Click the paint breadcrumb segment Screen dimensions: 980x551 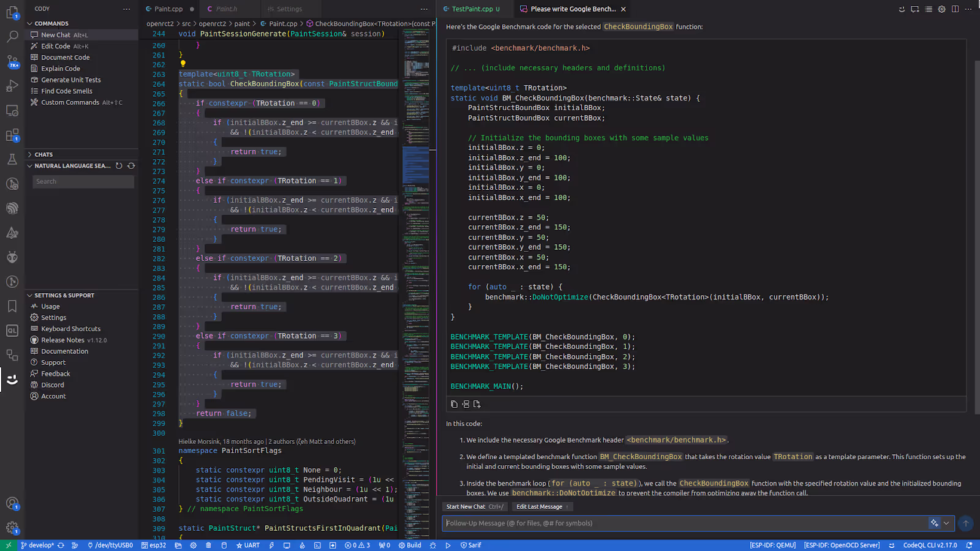coord(242,24)
